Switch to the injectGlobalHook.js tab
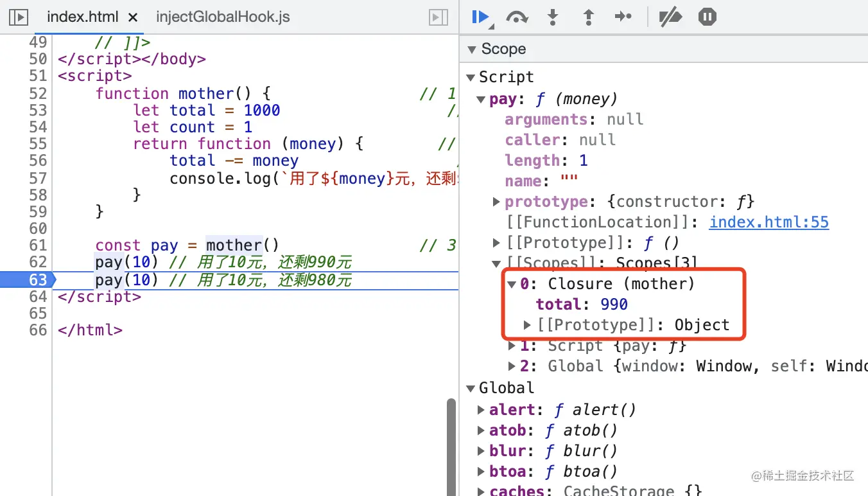Image resolution: width=868 pixels, height=496 pixels. pyautogui.click(x=223, y=17)
